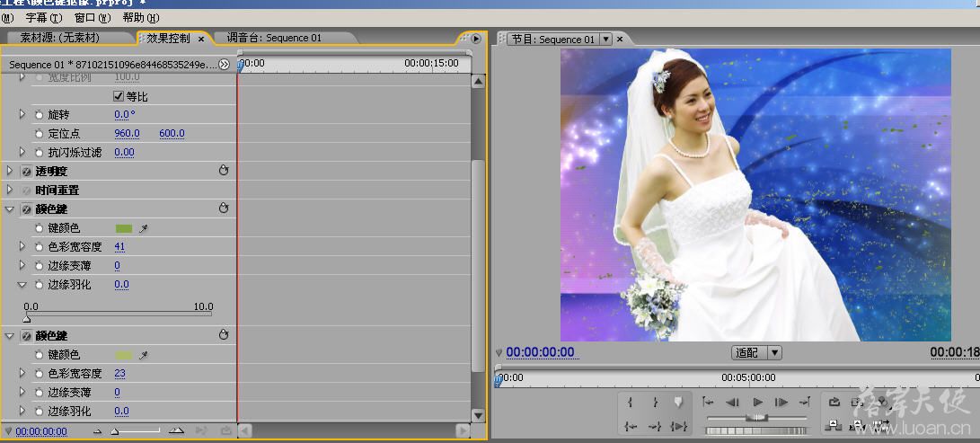Expand the 时间重置 effect
Screen dimensions: 980x443
click(9, 190)
